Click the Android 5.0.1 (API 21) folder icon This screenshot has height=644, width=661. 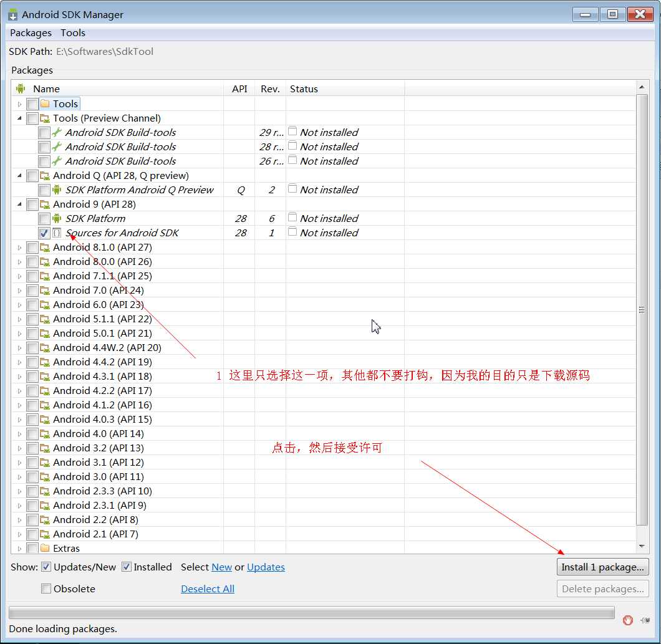45,334
